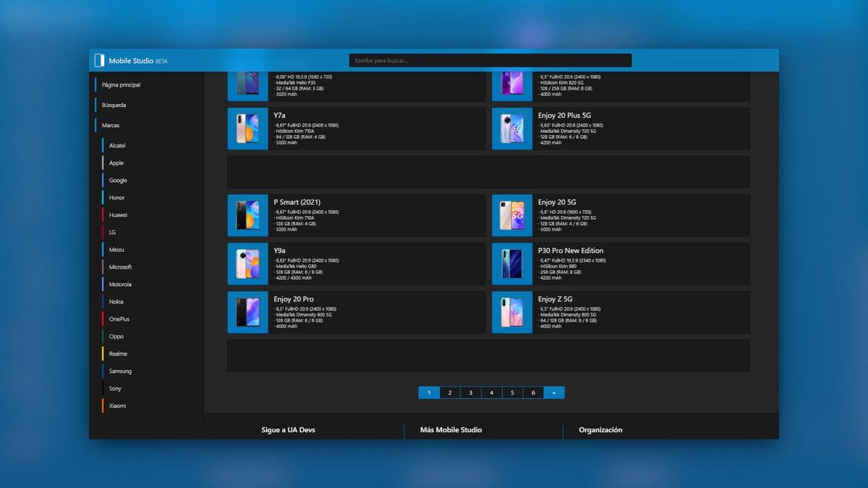Click the P Smart (2021) title
Screen dimensions: 868x488
pyautogui.click(x=297, y=202)
